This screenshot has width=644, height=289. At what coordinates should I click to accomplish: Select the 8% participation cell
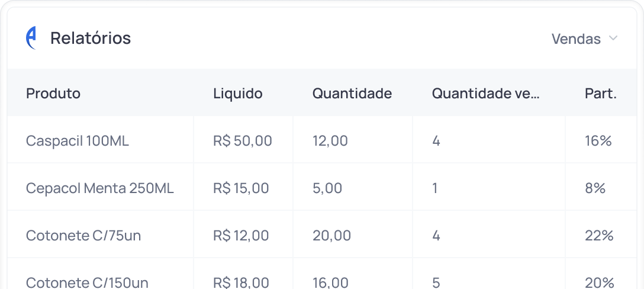pyautogui.click(x=595, y=188)
